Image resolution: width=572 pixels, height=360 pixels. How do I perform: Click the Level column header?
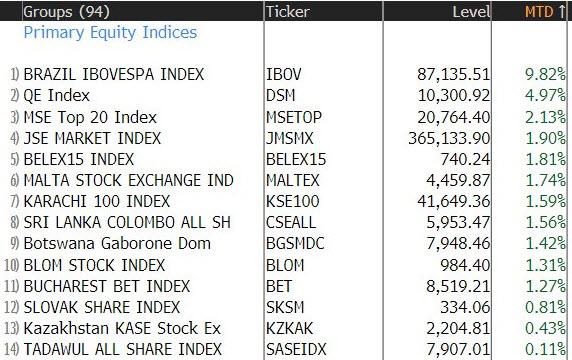[x=471, y=12]
